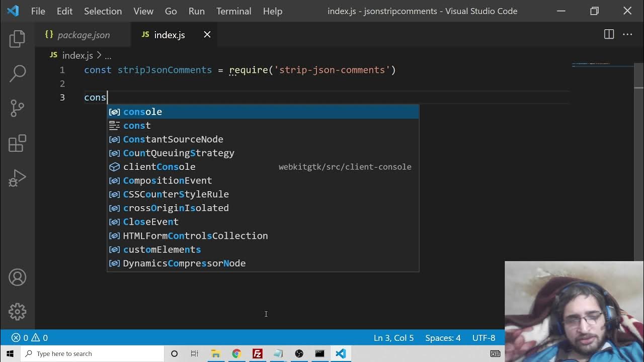Viewport: 644px width, 362px height.
Task: Open the Search view icon
Action: point(17,73)
